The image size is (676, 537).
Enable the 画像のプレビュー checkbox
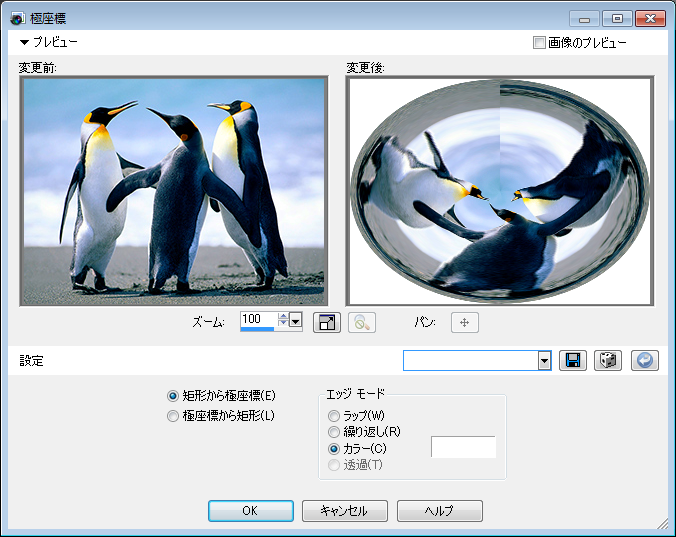click(539, 43)
